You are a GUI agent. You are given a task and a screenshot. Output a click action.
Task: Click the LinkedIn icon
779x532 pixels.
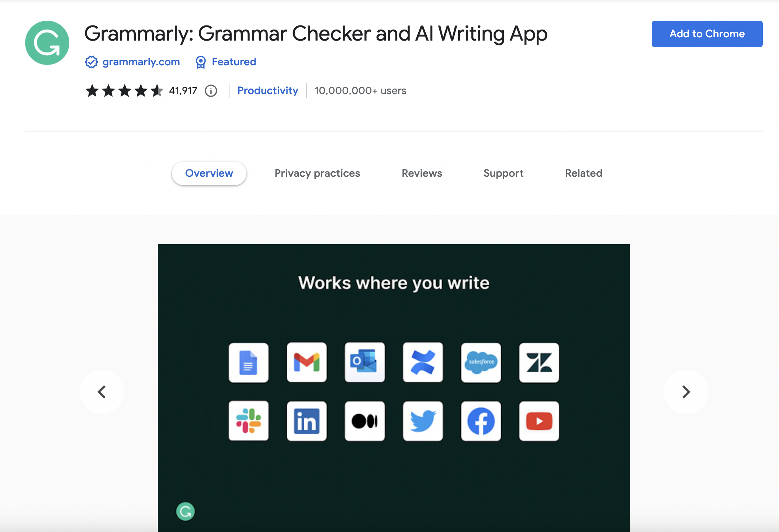(307, 421)
